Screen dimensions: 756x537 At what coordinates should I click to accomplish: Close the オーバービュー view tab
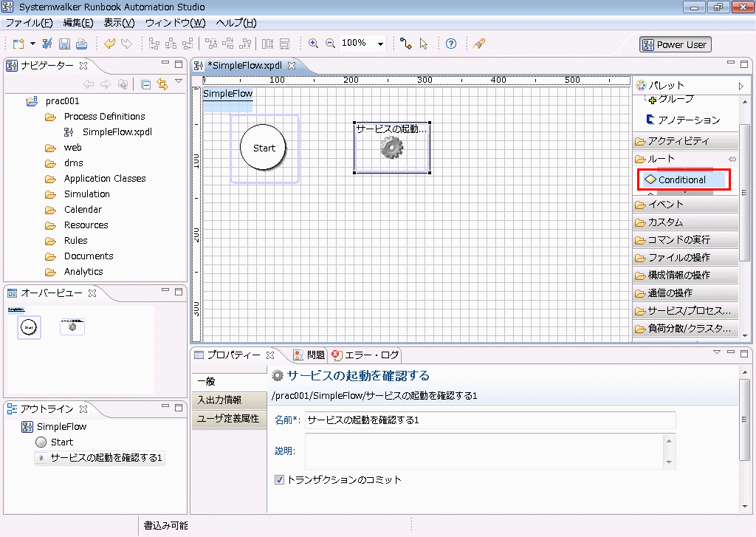coord(92,293)
